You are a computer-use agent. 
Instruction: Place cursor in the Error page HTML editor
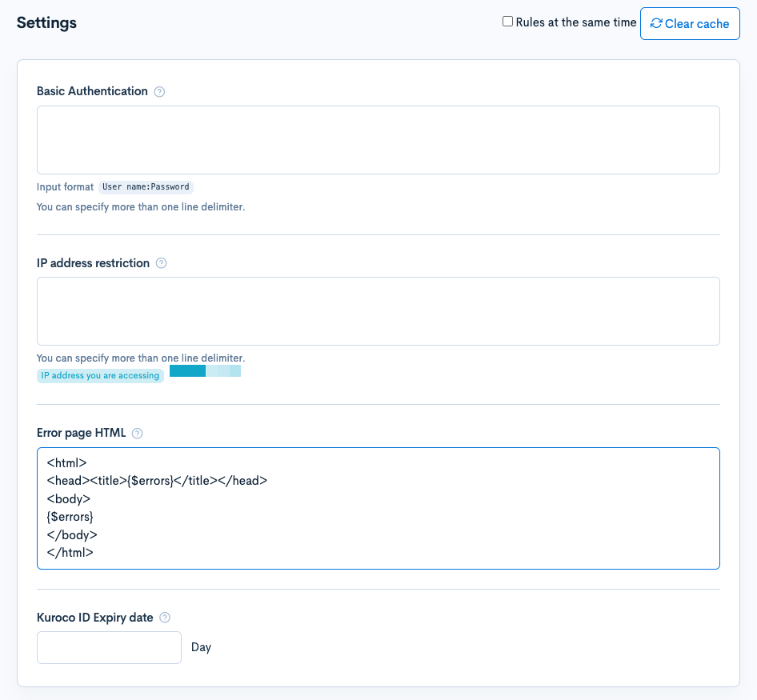pyautogui.click(x=378, y=508)
